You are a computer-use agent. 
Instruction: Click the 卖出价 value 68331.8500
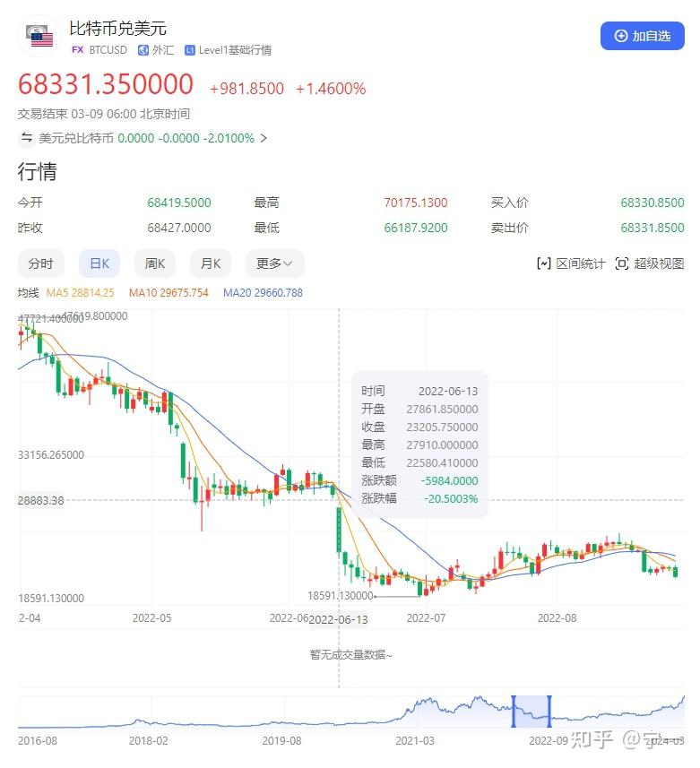click(652, 228)
